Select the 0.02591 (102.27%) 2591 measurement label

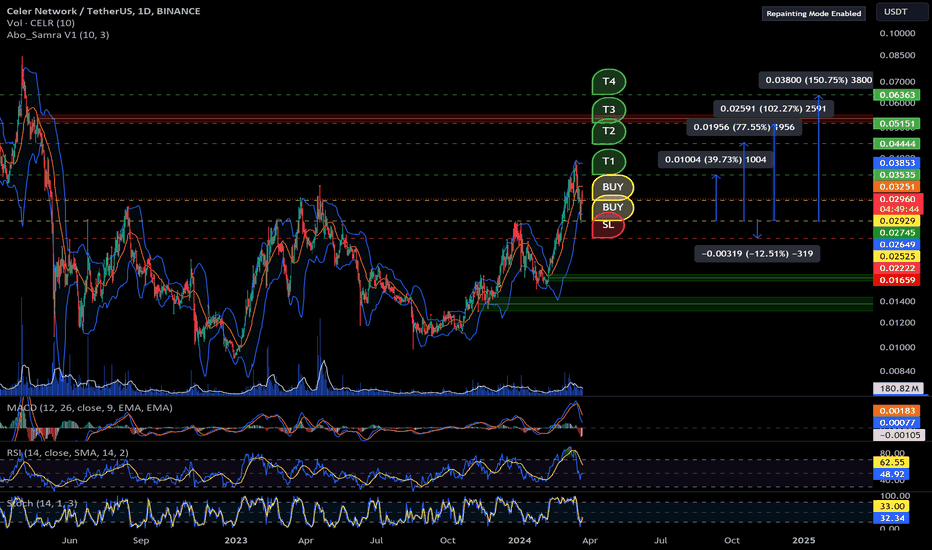point(773,108)
